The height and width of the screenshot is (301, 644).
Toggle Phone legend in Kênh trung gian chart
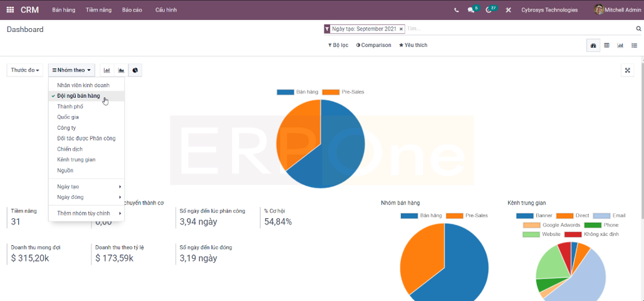(x=601, y=225)
